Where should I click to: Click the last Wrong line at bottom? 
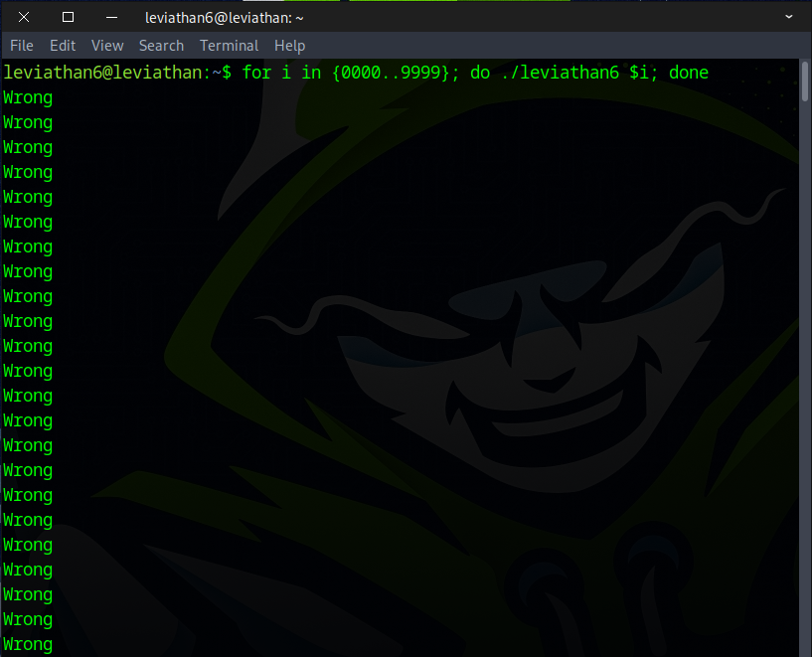coord(28,644)
